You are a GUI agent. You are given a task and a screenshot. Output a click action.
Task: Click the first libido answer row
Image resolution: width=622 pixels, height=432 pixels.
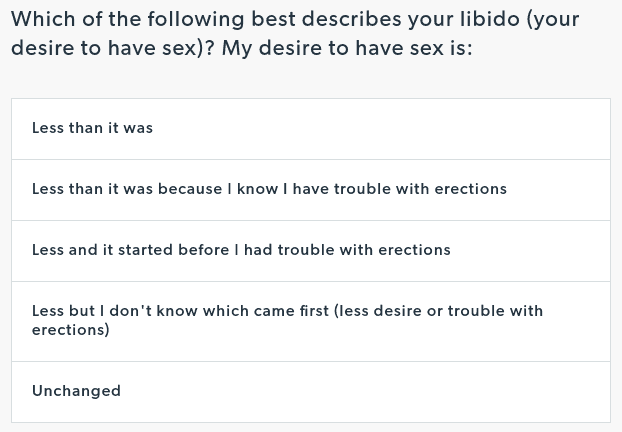[310, 129]
